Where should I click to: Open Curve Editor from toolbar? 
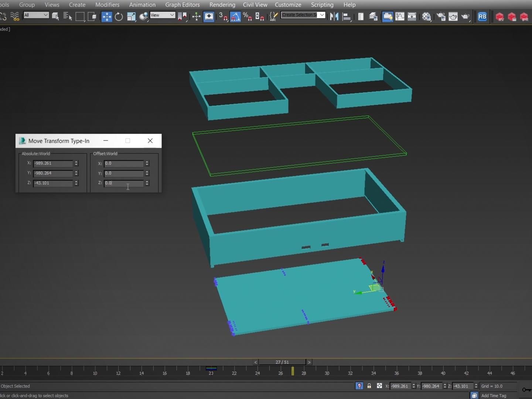click(400, 17)
